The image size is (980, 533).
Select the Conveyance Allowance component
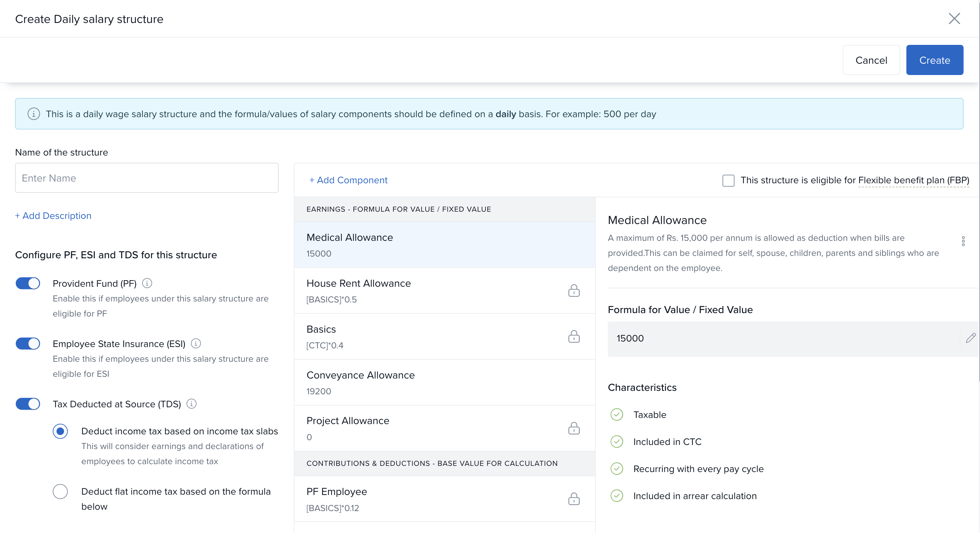point(444,382)
